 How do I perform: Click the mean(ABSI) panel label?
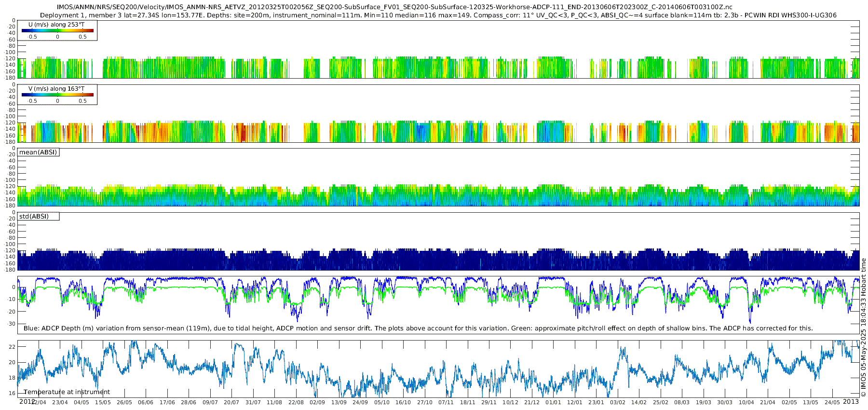click(x=38, y=152)
